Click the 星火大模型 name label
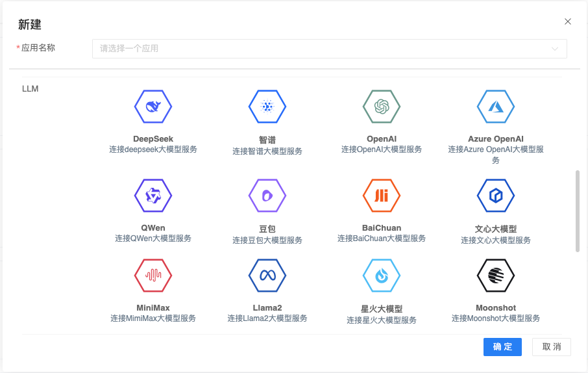 382,309
